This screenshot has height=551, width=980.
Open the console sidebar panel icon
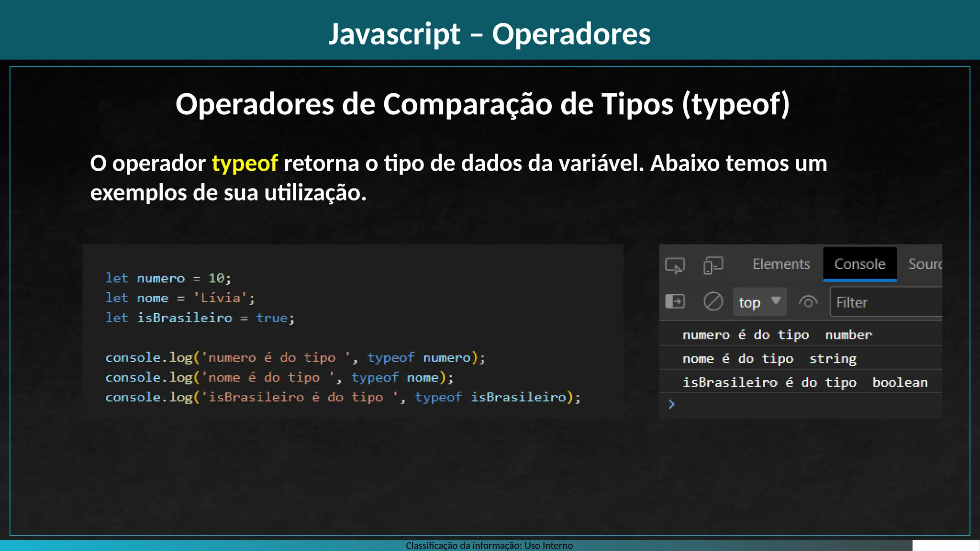coord(675,302)
